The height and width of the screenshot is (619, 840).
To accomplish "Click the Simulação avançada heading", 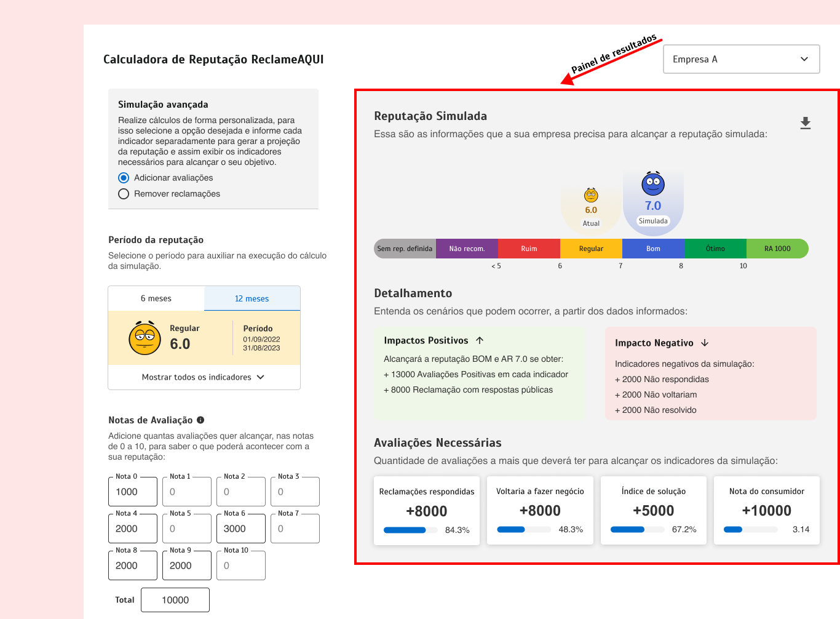I will point(163,105).
